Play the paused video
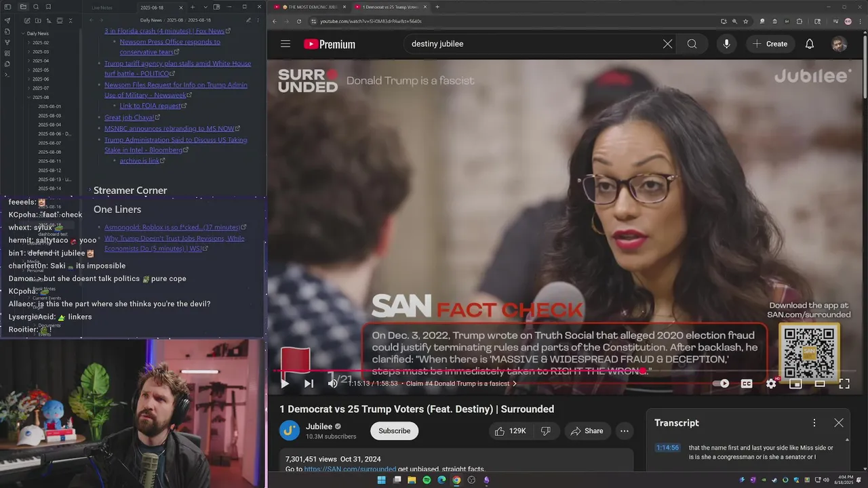The height and width of the screenshot is (488, 868). (285, 384)
